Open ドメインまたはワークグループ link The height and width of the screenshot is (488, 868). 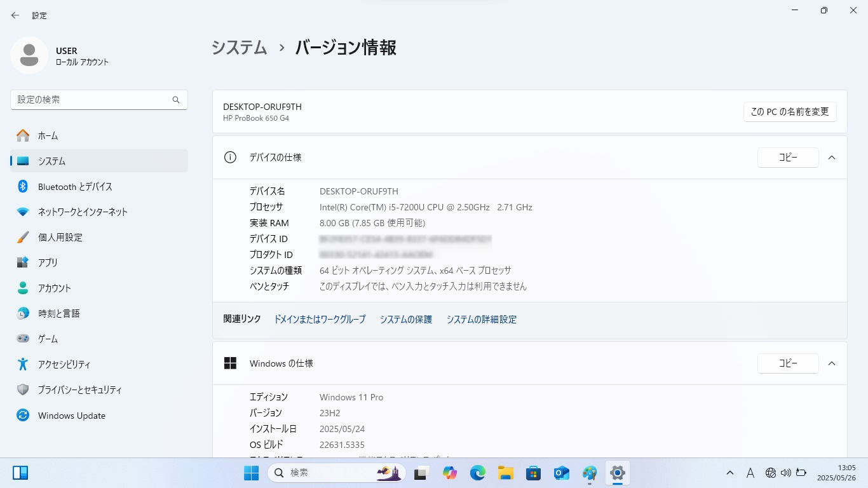[320, 320]
